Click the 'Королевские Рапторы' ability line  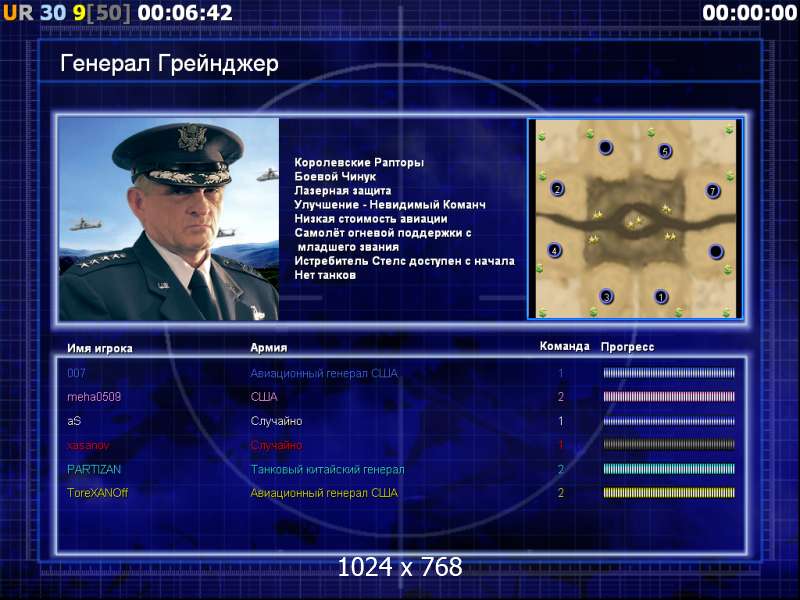coord(359,163)
